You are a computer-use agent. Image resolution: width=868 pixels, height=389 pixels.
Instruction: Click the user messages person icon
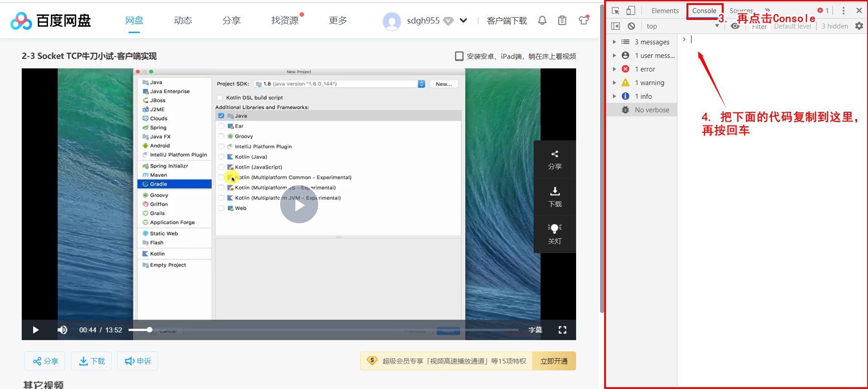click(x=625, y=55)
